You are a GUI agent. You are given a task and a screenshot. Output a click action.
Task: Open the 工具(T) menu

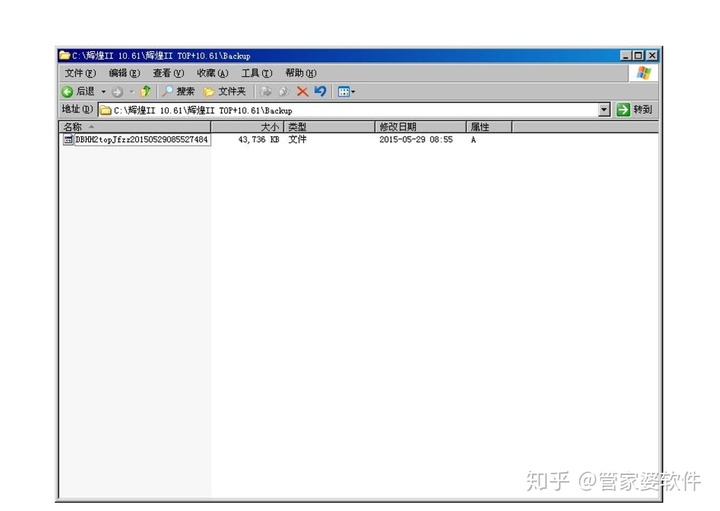point(257,73)
